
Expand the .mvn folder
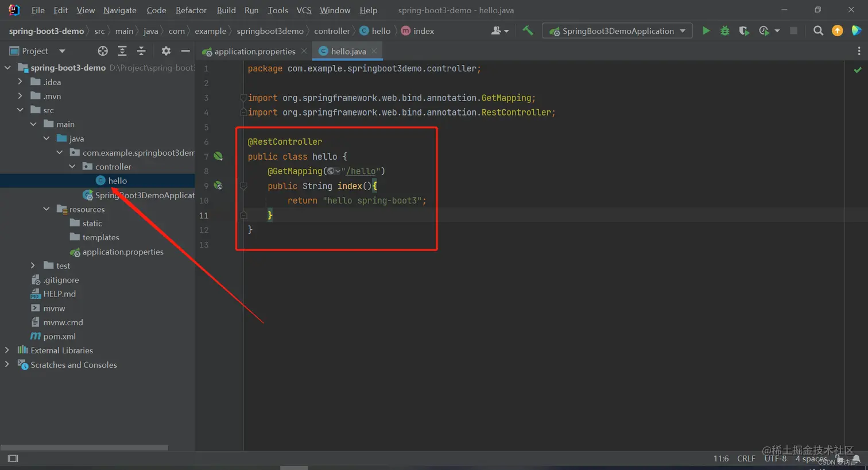point(21,96)
